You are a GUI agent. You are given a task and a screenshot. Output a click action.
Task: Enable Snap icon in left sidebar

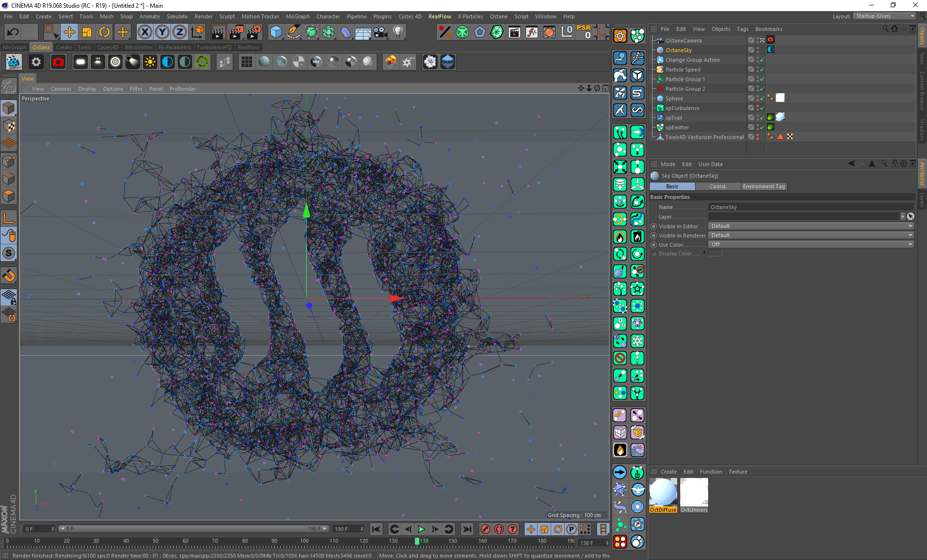click(9, 276)
